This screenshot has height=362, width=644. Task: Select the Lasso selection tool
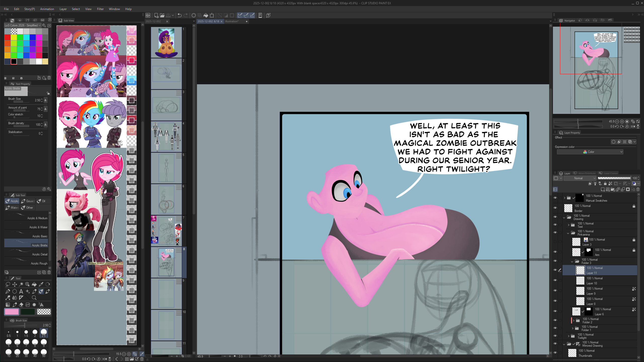(x=8, y=284)
